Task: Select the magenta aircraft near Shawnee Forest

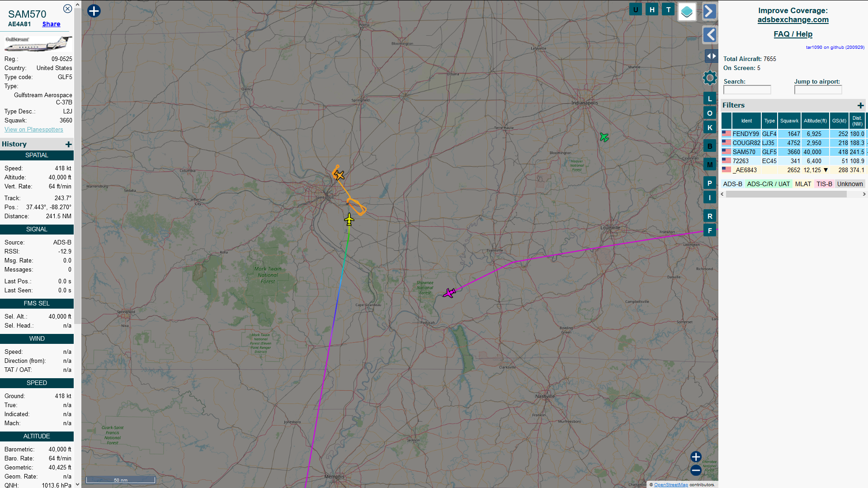Action: tap(449, 293)
